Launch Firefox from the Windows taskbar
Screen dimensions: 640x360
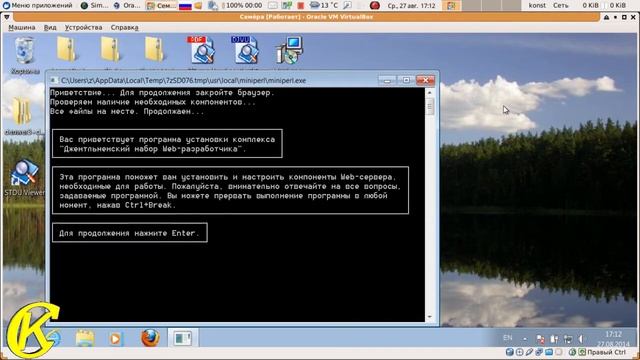[x=150, y=338]
